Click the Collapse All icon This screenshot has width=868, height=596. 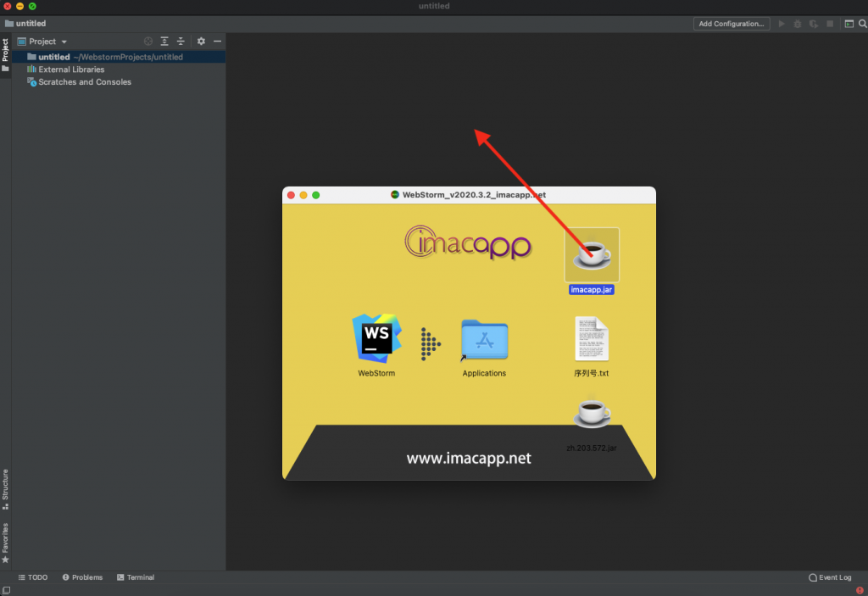point(181,42)
